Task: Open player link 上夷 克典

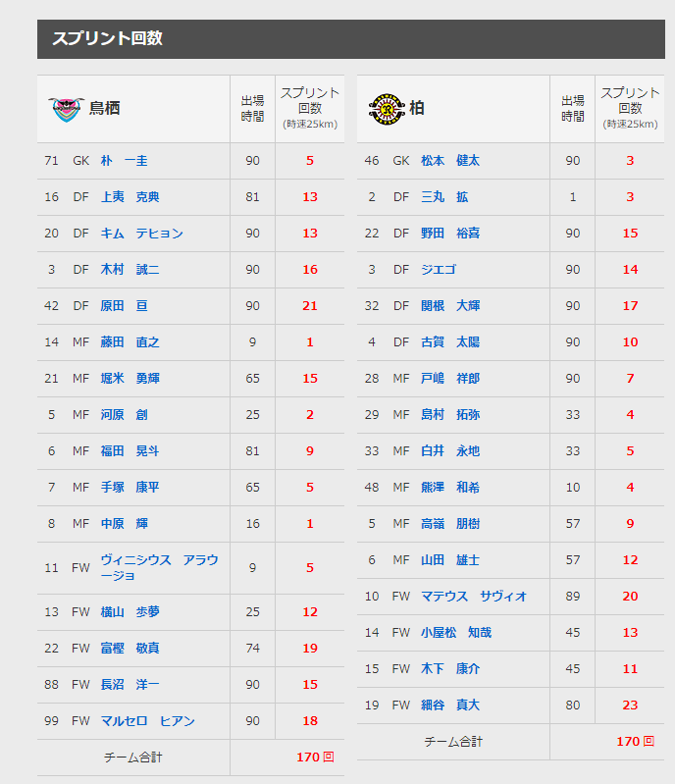Action: (x=130, y=197)
